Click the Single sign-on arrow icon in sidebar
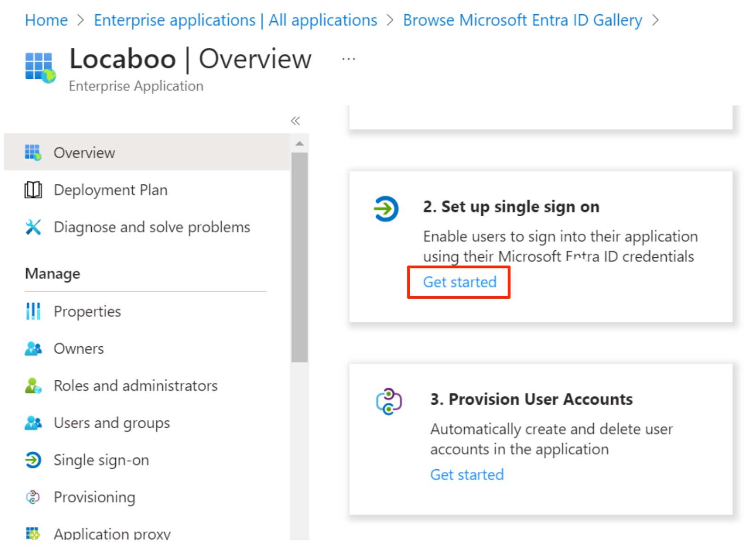 coord(33,460)
